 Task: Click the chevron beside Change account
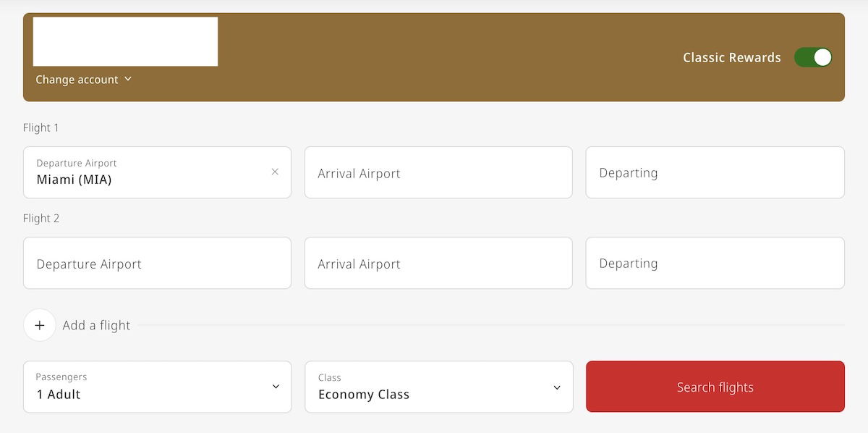(x=128, y=79)
